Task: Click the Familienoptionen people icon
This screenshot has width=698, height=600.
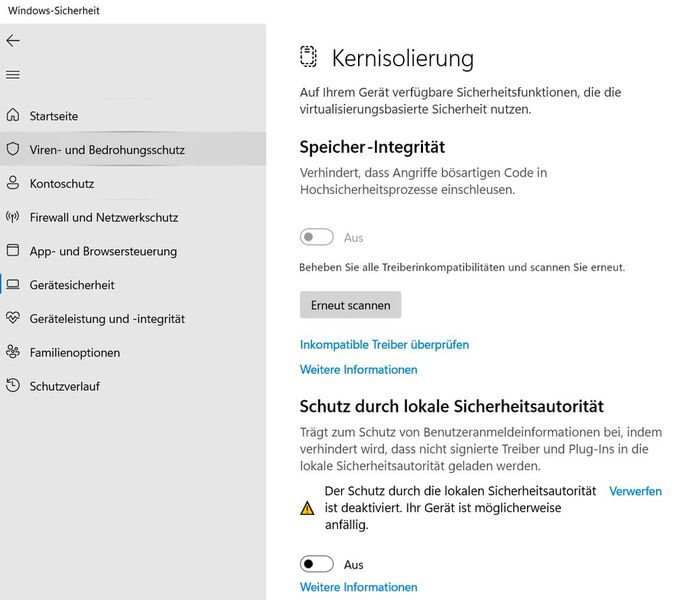Action: 13,352
